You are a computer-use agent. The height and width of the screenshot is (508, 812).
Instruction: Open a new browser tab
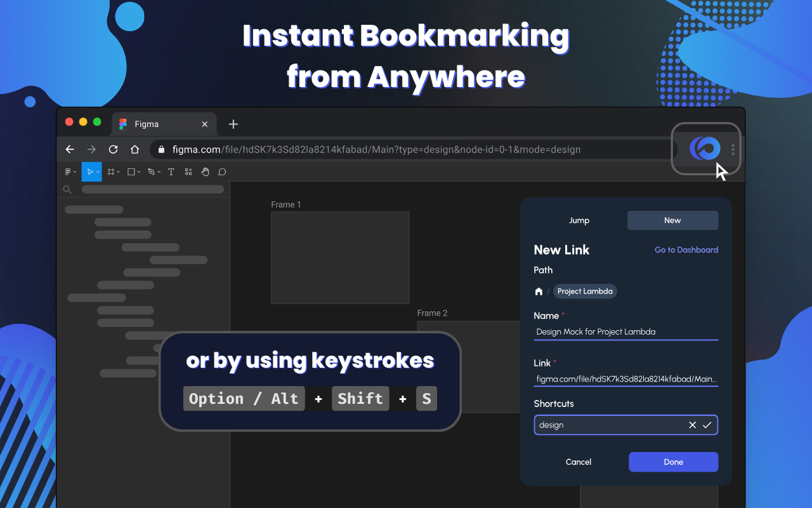(233, 124)
